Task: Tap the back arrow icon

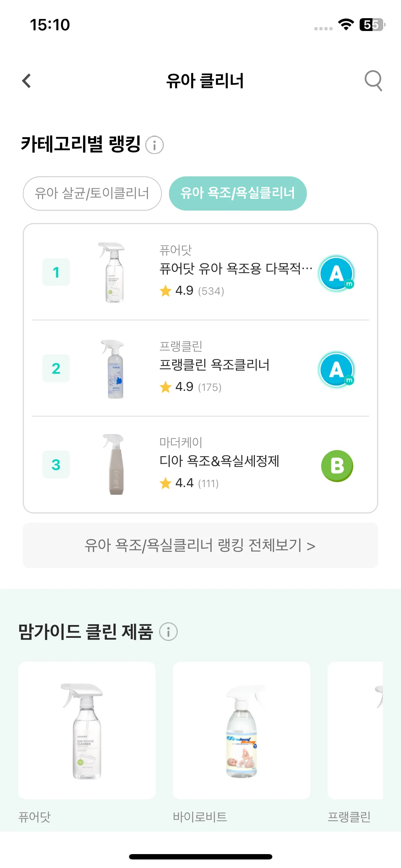Action: [27, 81]
